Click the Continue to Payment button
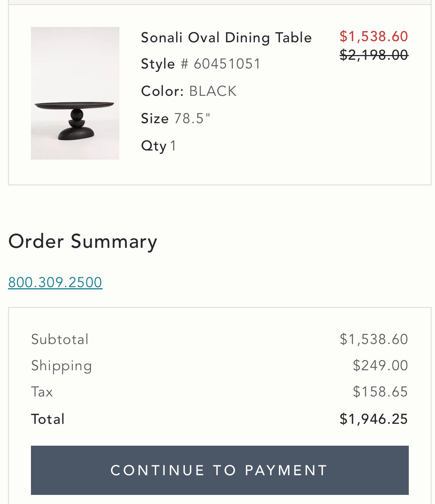435x504 pixels. (220, 470)
